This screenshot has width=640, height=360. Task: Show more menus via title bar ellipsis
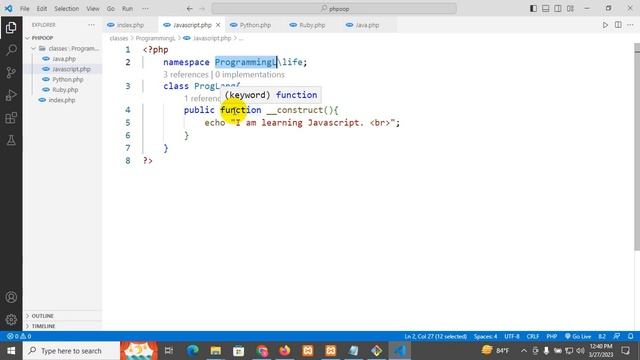click(145, 8)
